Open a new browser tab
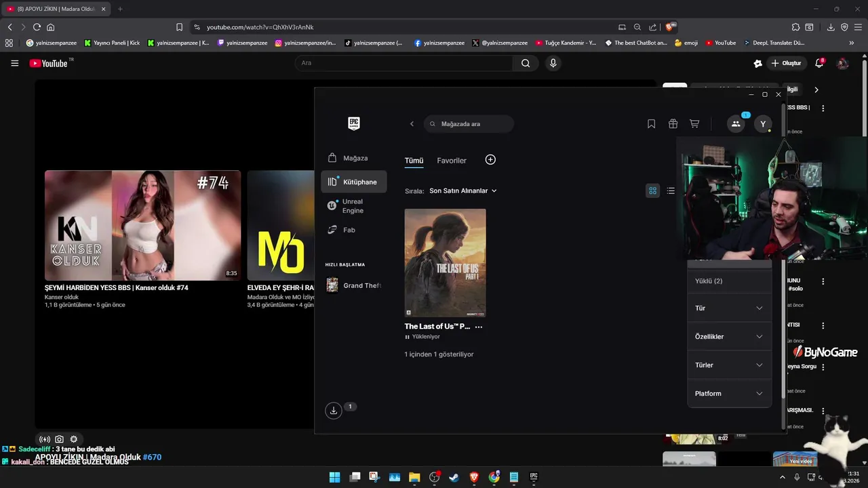Viewport: 868px width, 488px height. [120, 9]
